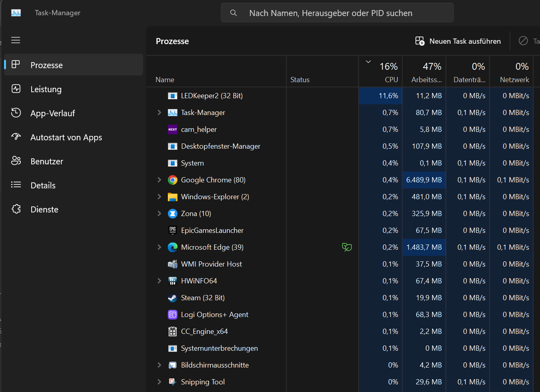This screenshot has width=540, height=392.
Task: Select the Steam (32 Bit) process name
Action: [203, 298]
